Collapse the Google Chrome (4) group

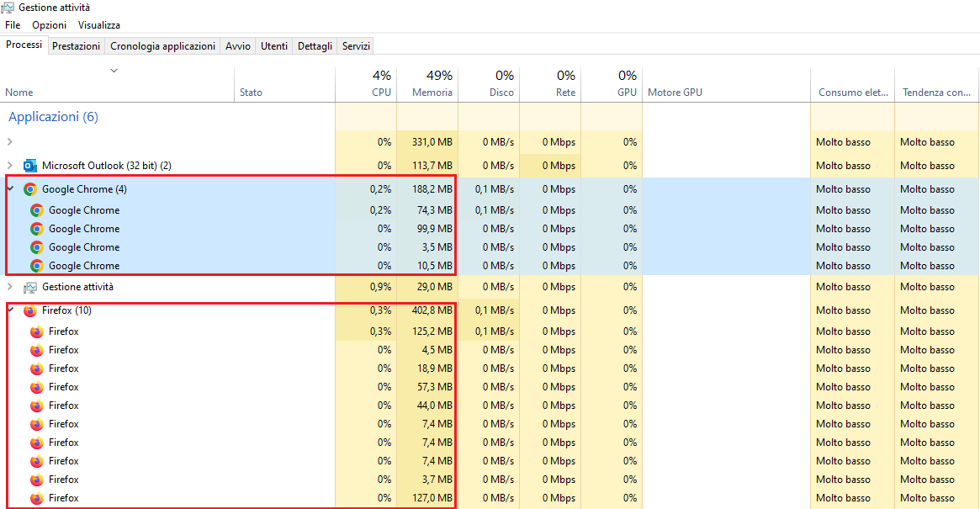click(10, 188)
